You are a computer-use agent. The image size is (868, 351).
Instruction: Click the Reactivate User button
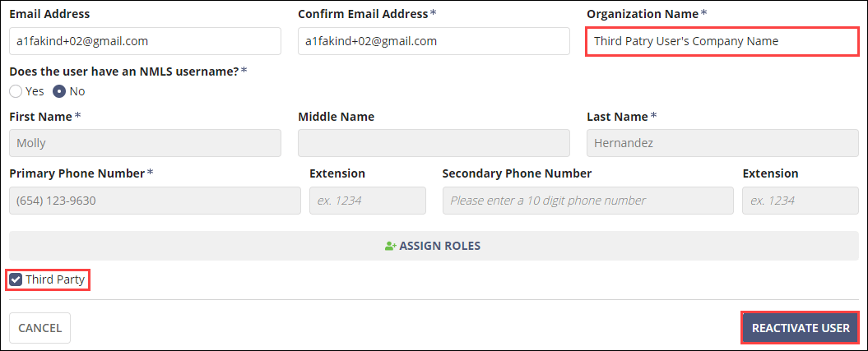801,327
